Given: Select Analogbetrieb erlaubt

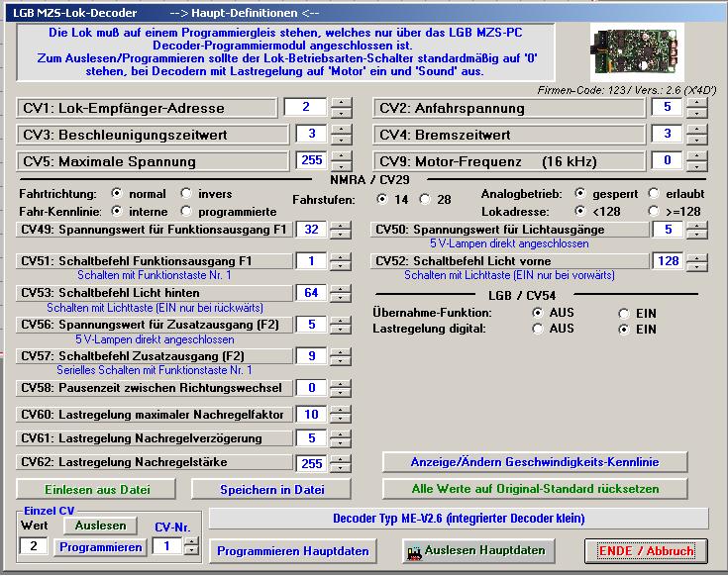Looking at the screenshot, I should 654,193.
